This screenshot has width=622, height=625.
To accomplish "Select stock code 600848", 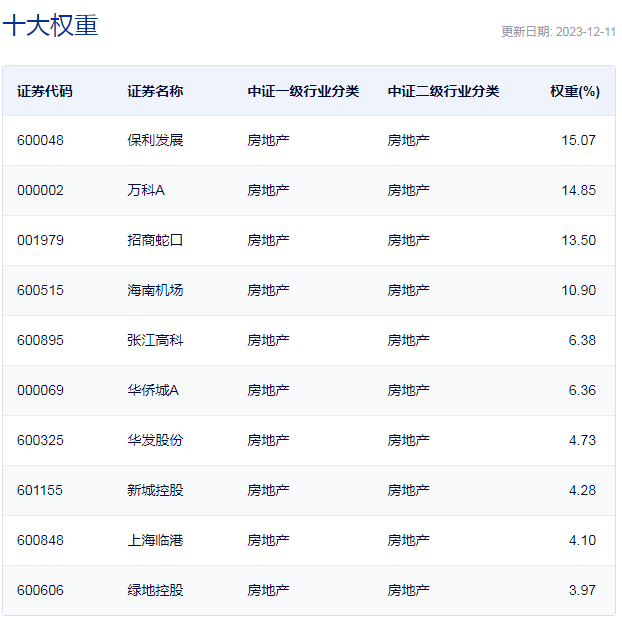I will (40, 540).
